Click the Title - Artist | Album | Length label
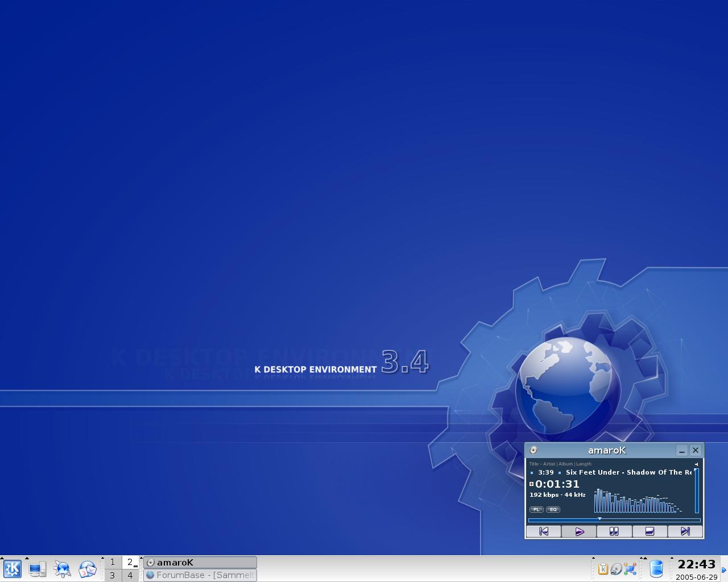Viewport: 728px width, 582px height. [560, 464]
